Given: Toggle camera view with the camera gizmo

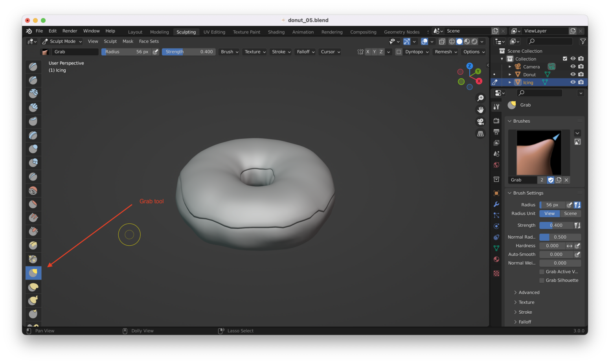Looking at the screenshot, I should (x=480, y=122).
